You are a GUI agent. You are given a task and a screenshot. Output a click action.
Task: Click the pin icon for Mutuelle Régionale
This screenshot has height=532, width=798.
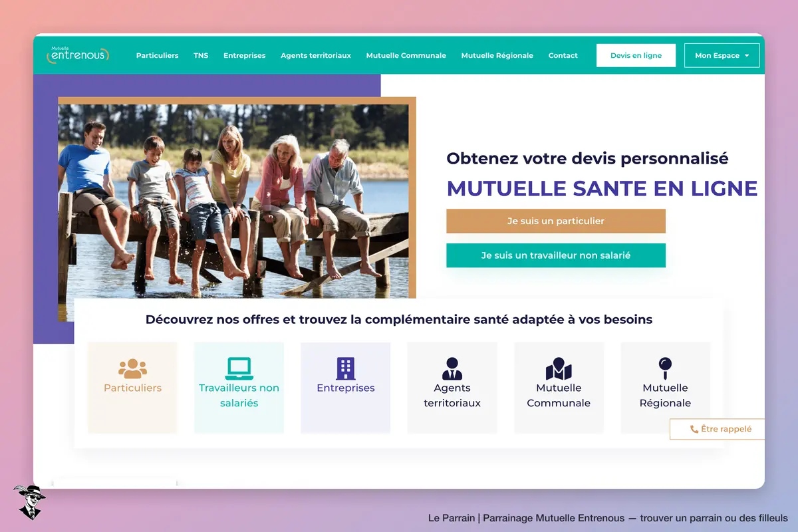tap(665, 368)
